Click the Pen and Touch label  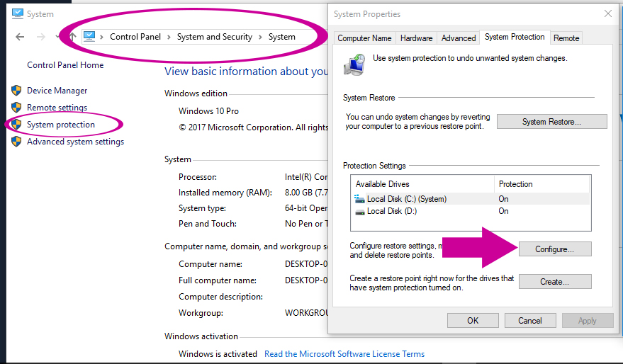point(208,224)
